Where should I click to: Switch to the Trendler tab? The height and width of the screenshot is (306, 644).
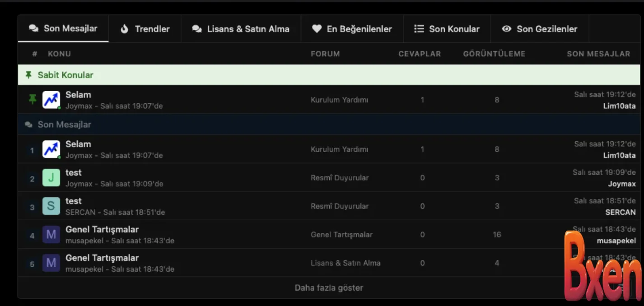click(145, 28)
